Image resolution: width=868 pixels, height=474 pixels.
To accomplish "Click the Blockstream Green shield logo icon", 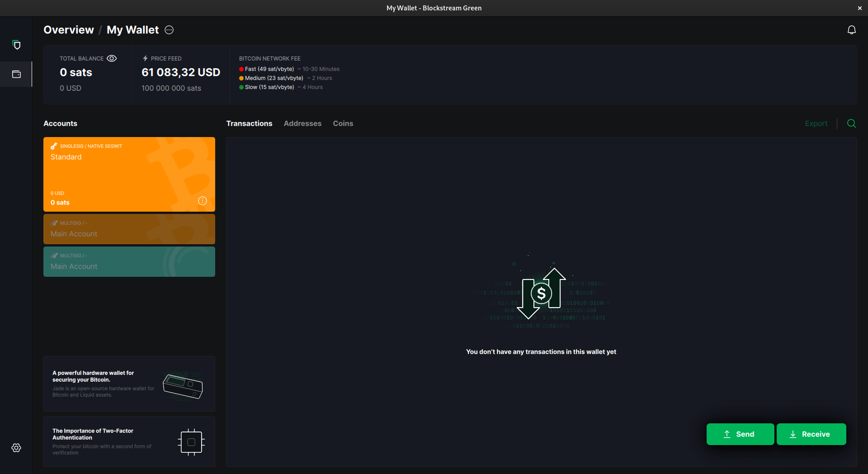I will (x=17, y=45).
